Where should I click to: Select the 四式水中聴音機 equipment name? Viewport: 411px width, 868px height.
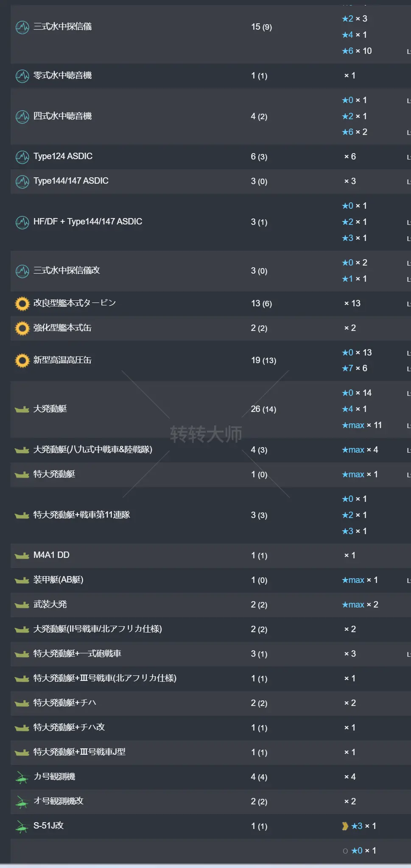(63, 116)
